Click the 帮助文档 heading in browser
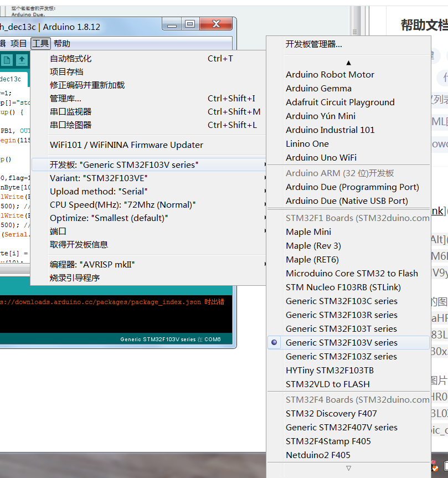 click(x=424, y=25)
